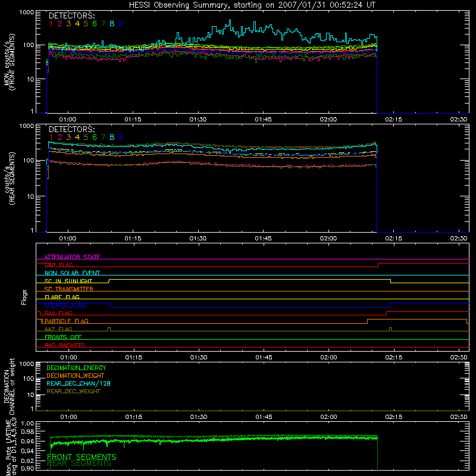Click the HESSI Observing Summary plot title
The width and height of the screenshot is (476, 476).
click(252, 5)
